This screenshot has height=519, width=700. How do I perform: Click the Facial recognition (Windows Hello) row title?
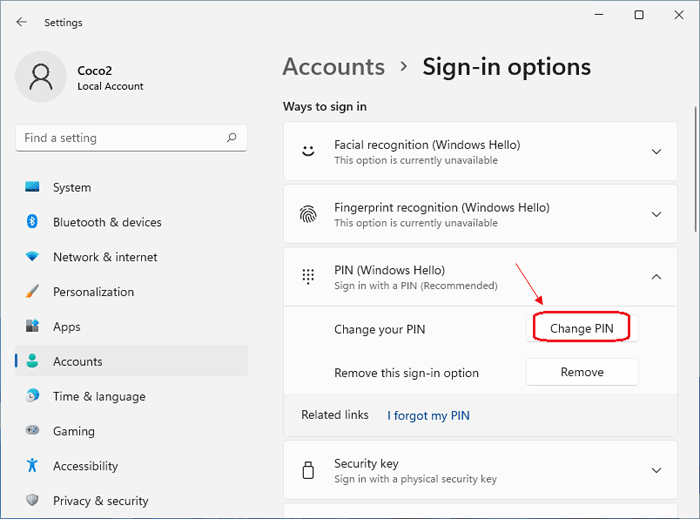point(427,145)
